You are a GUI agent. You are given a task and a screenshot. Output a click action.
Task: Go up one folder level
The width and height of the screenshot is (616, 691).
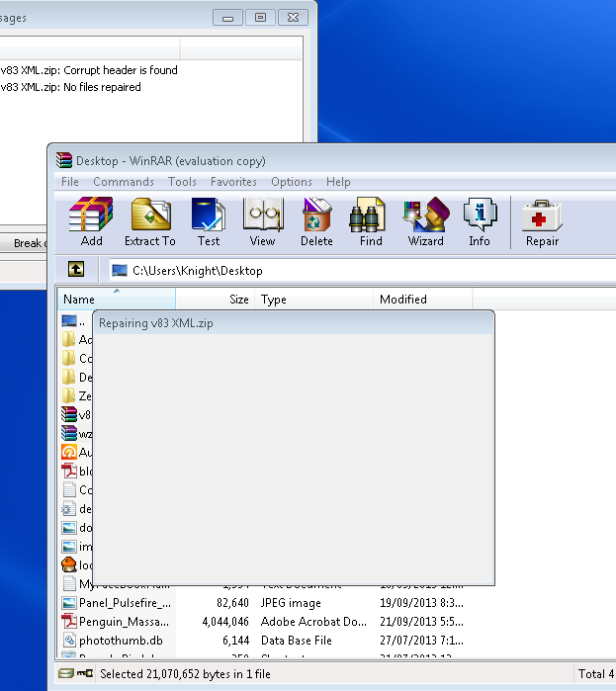pyautogui.click(x=76, y=269)
